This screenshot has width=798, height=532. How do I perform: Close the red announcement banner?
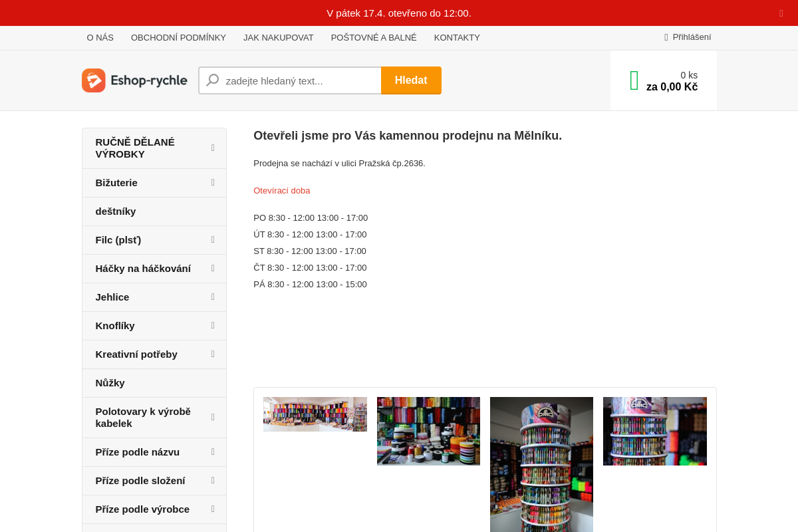781,13
